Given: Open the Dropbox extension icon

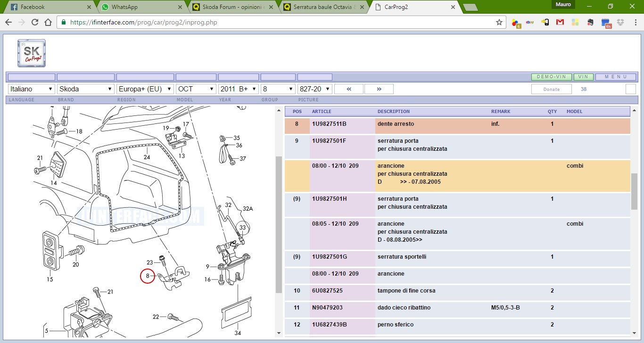Looking at the screenshot, I should [x=620, y=22].
